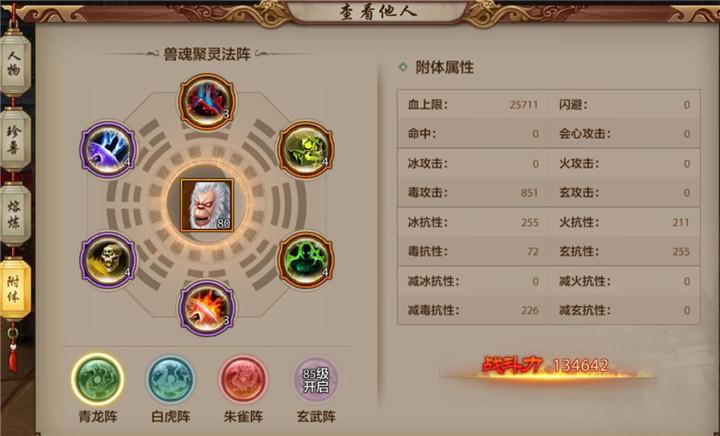Viewport: 720px width, 436px height.
Task: Open the 熔炼 lantern tab
Action: (15, 214)
